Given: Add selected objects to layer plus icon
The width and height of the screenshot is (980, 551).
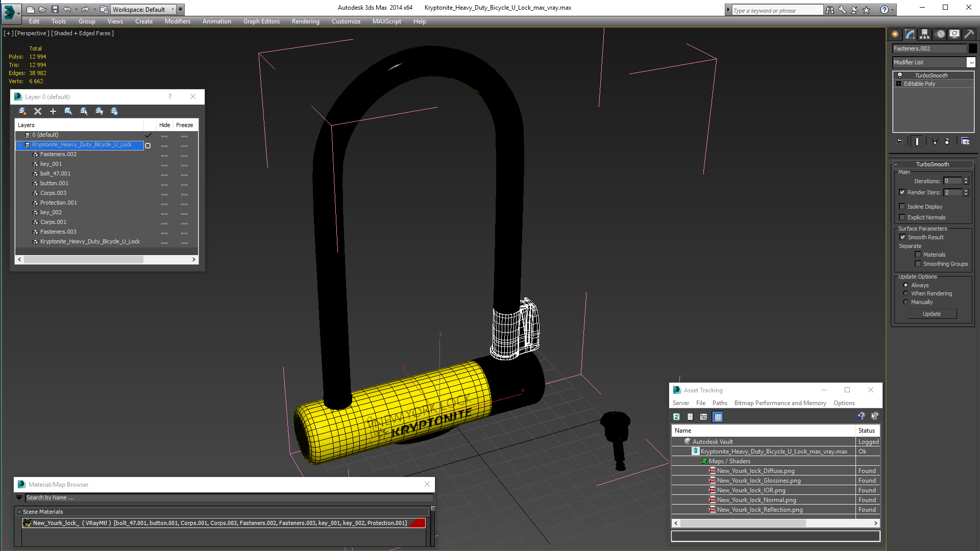Looking at the screenshot, I should point(53,111).
